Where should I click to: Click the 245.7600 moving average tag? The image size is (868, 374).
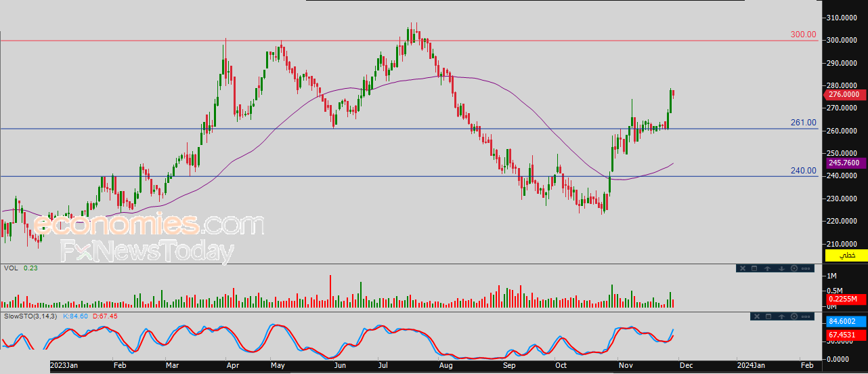click(846, 163)
